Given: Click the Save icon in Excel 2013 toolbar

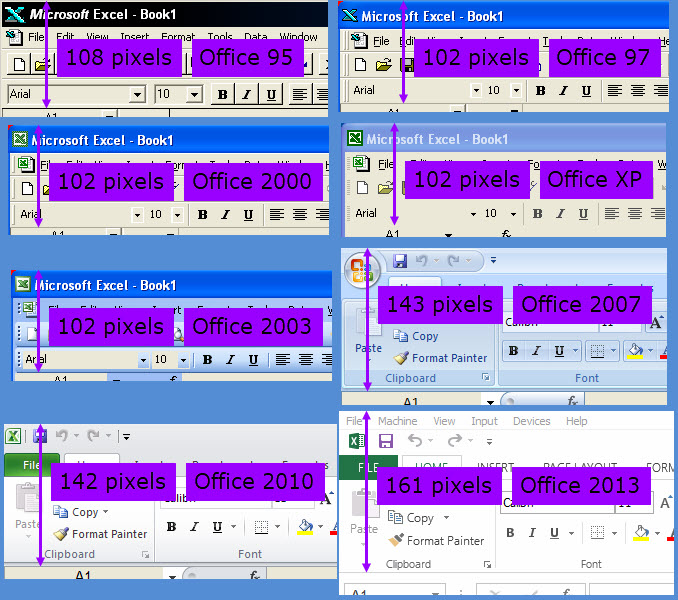Looking at the screenshot, I should click(x=385, y=440).
